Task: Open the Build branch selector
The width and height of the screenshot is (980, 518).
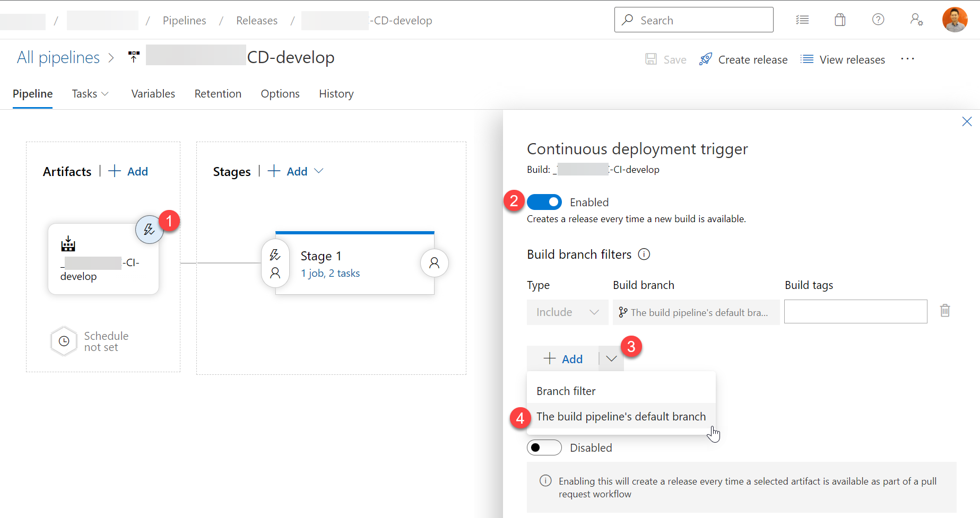Action: tap(696, 312)
